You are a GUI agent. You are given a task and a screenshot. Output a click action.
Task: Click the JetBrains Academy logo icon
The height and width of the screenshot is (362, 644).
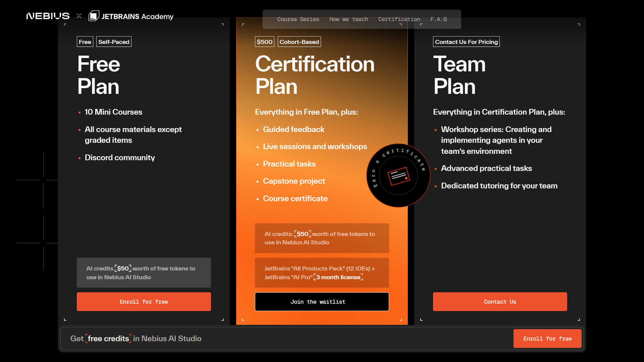[x=94, y=16]
